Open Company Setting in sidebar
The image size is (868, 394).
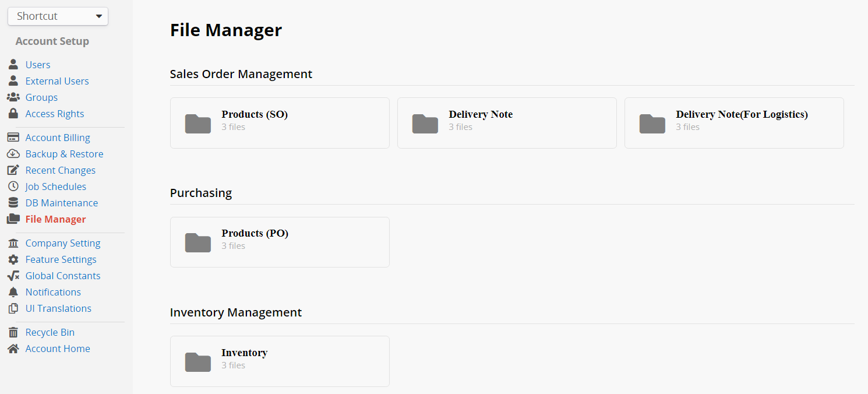tap(63, 243)
